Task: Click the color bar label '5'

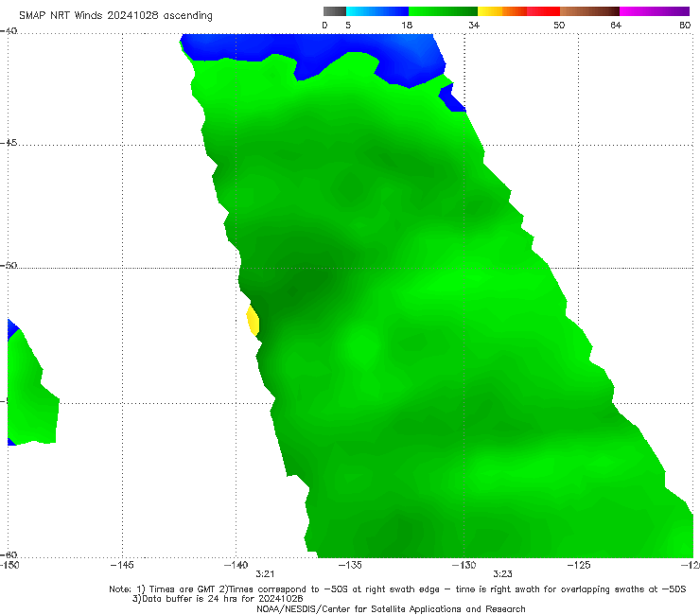Action: 348,25
